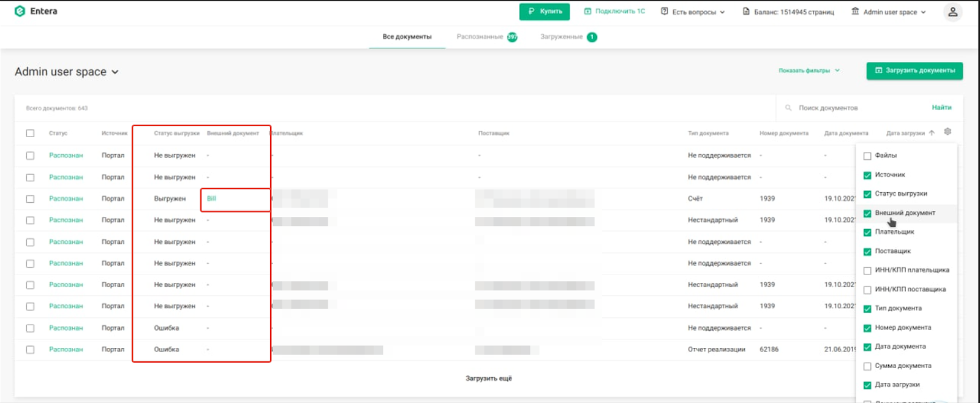Click Подключить 1С link
This screenshot has width=980, height=403.
(x=614, y=12)
